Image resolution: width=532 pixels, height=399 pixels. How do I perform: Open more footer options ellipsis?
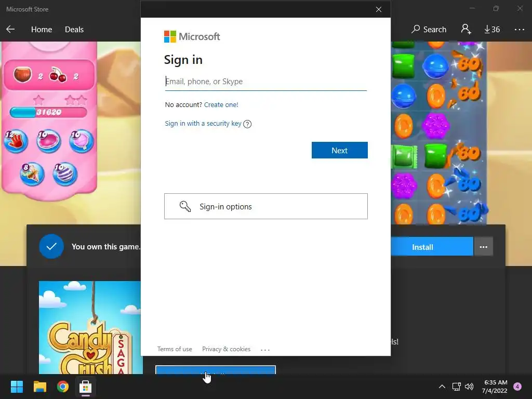pyautogui.click(x=265, y=350)
